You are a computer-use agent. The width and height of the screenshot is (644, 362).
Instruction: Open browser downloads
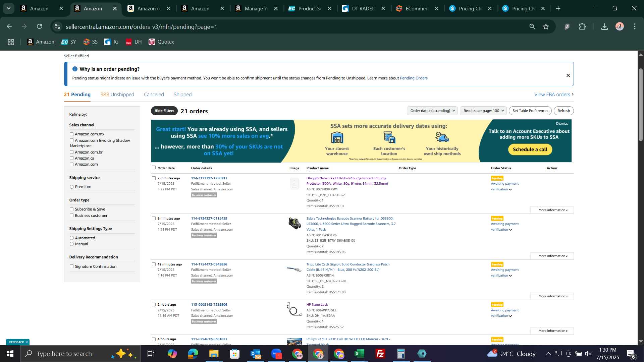tap(604, 26)
